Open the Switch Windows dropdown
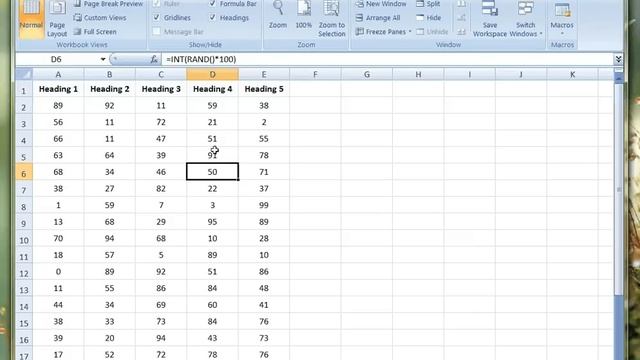The width and height of the screenshot is (640, 360). [526, 18]
